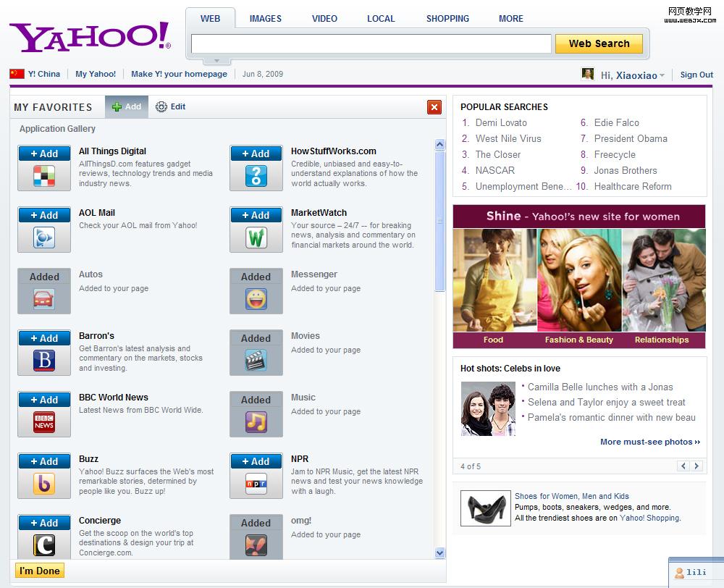The width and height of the screenshot is (724, 588).
Task: Toggle the Added button for Autos
Action: point(44,277)
